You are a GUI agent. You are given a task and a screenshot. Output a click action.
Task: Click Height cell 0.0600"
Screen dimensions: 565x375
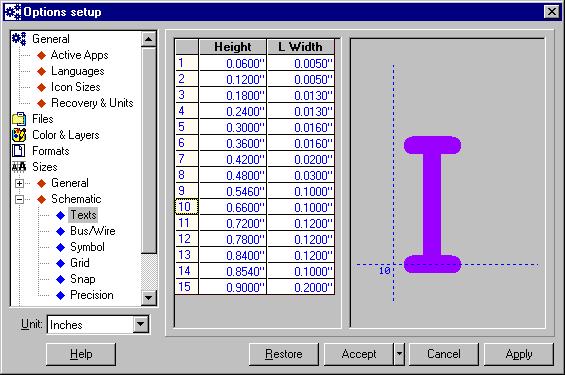232,63
